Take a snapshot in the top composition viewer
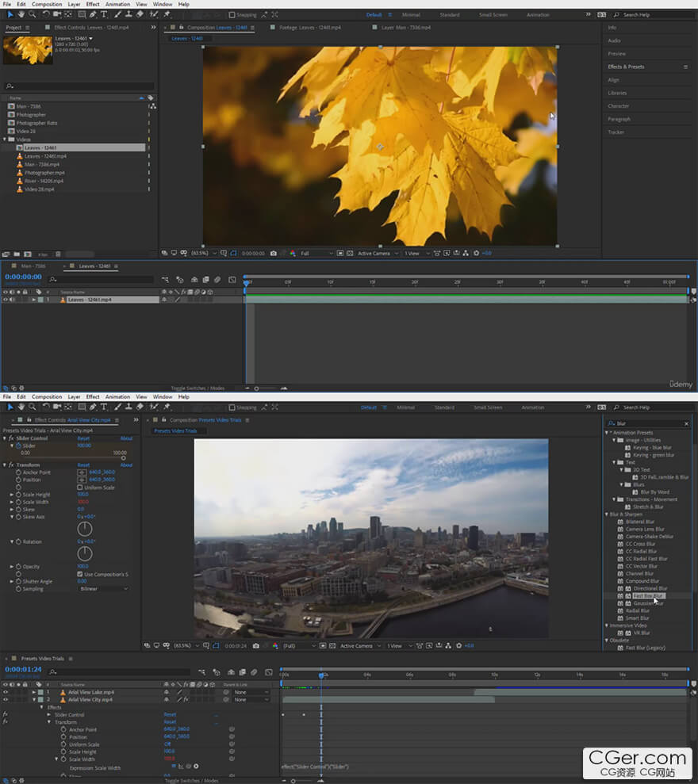This screenshot has height=784, width=698. [273, 254]
